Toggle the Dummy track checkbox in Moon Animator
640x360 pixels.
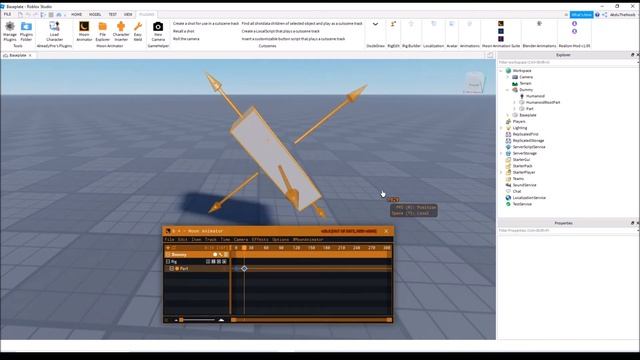(168, 255)
